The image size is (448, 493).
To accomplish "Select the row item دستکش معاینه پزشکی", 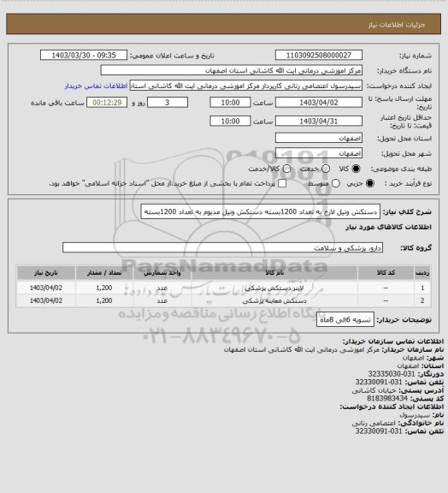I will 274,301.
